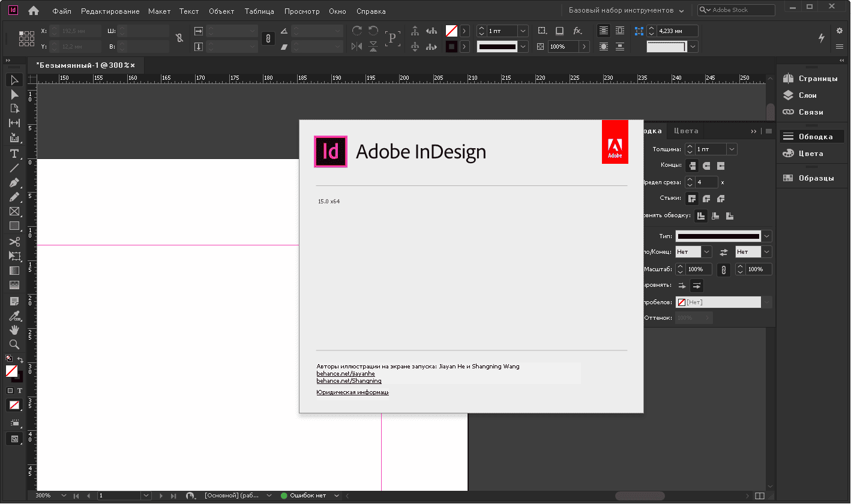
Task: Open the end arrowhead Нет dropdown
Action: tap(766, 253)
